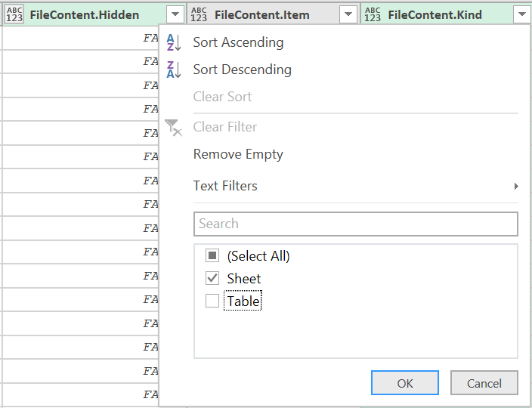
Task: Select the FileContent.Hidden column header
Action: coord(85,15)
